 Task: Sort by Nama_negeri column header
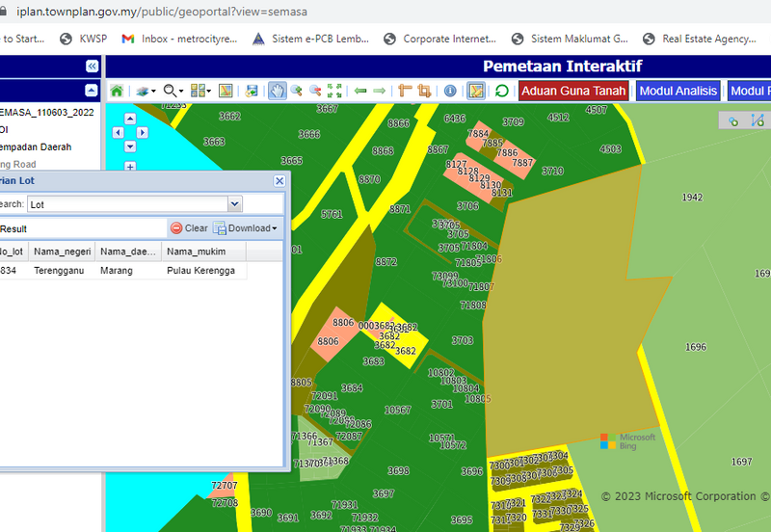62,252
